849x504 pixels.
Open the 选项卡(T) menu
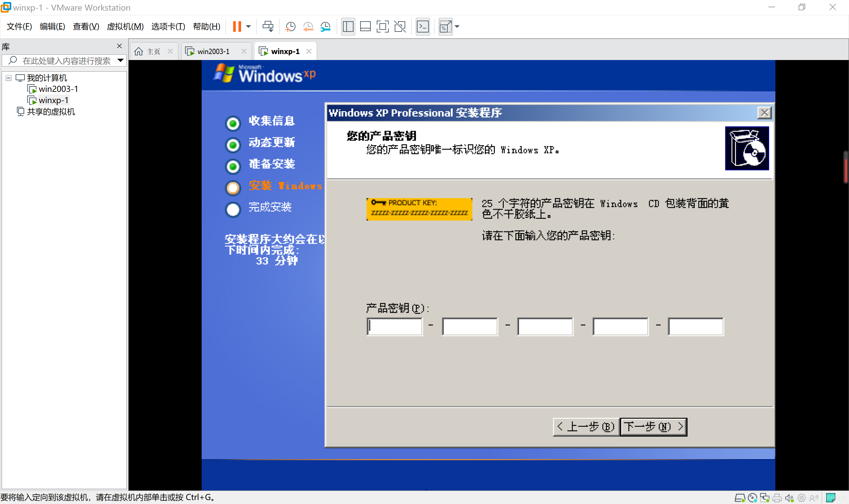(x=168, y=27)
